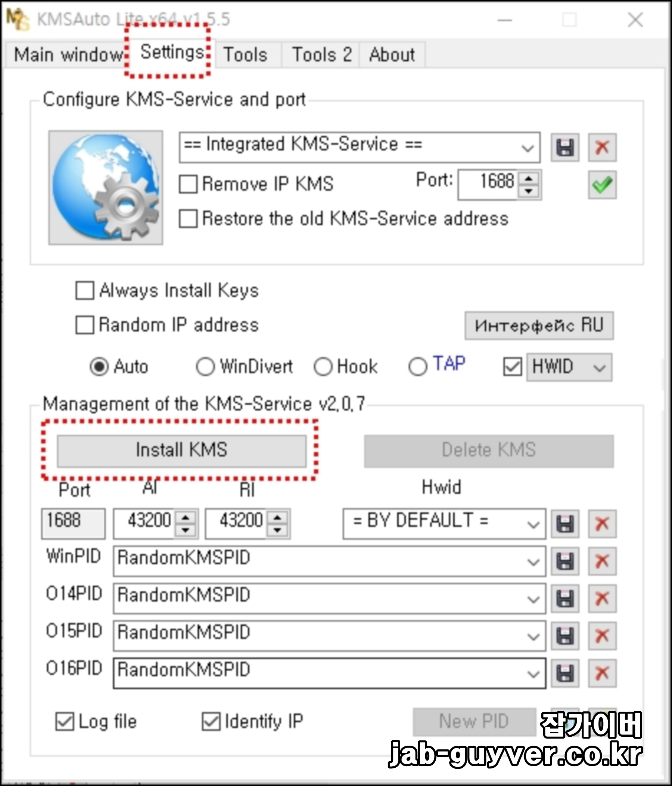Open the Integrated KMS-Service dropdown
Viewport: 672px width, 786px height.
pos(527,148)
